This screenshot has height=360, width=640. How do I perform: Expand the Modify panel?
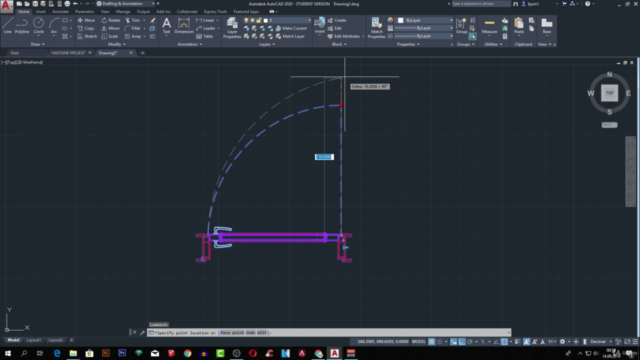tap(116, 44)
